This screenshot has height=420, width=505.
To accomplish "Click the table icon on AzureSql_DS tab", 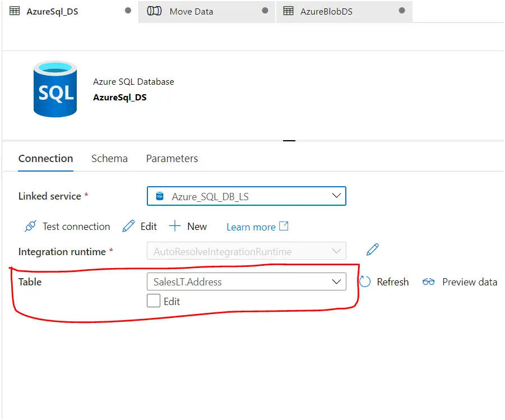I will coord(15,11).
